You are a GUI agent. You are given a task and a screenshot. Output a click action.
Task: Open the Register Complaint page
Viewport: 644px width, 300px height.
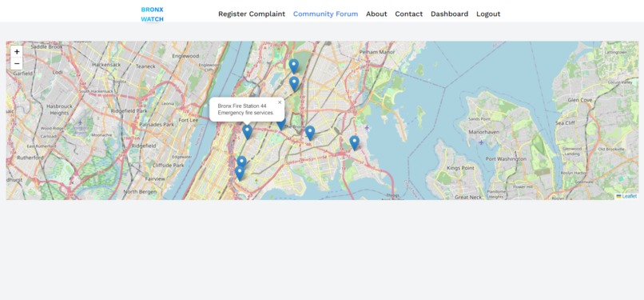pyautogui.click(x=252, y=14)
